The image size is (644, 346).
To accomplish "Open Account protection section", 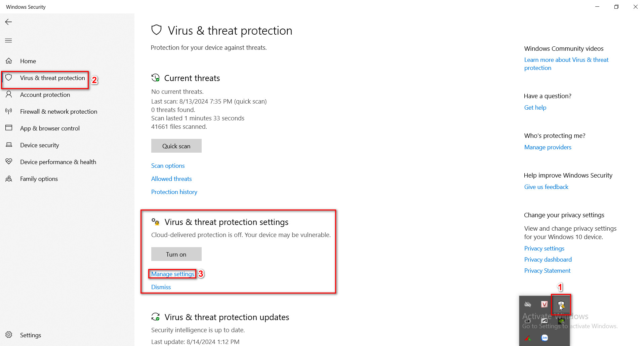I will (45, 95).
